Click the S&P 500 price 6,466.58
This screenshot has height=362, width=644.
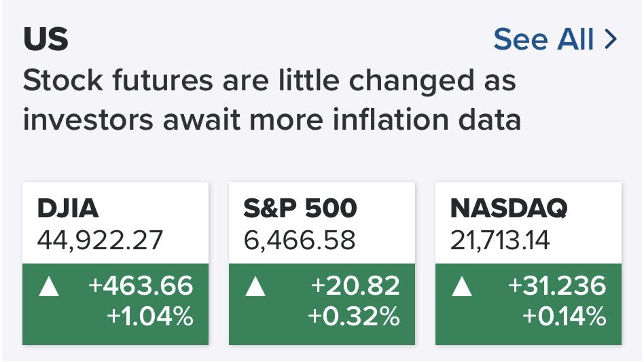coord(299,240)
